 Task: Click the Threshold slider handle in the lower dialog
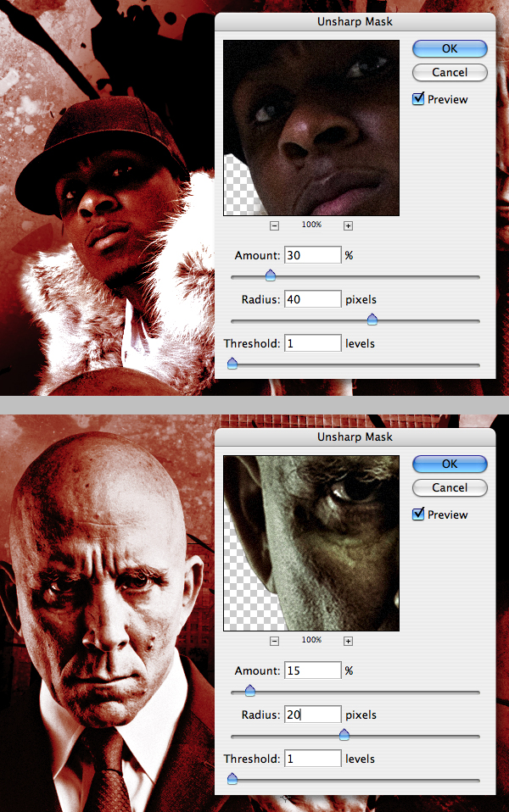click(x=232, y=779)
